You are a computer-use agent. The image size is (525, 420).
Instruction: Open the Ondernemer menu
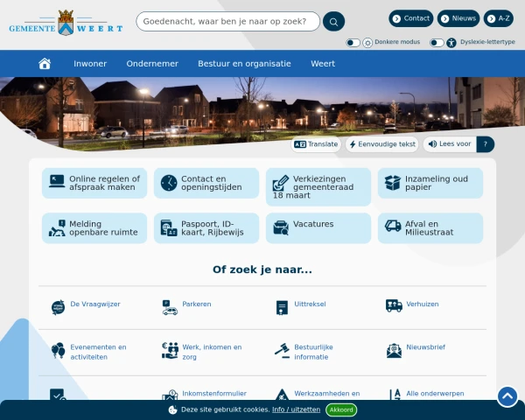pos(152,64)
